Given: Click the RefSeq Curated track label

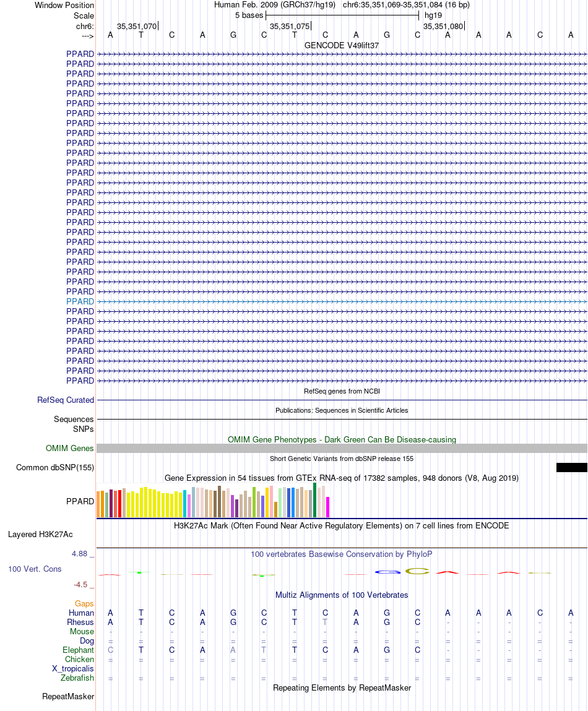Looking at the screenshot, I should pyautogui.click(x=66, y=400).
